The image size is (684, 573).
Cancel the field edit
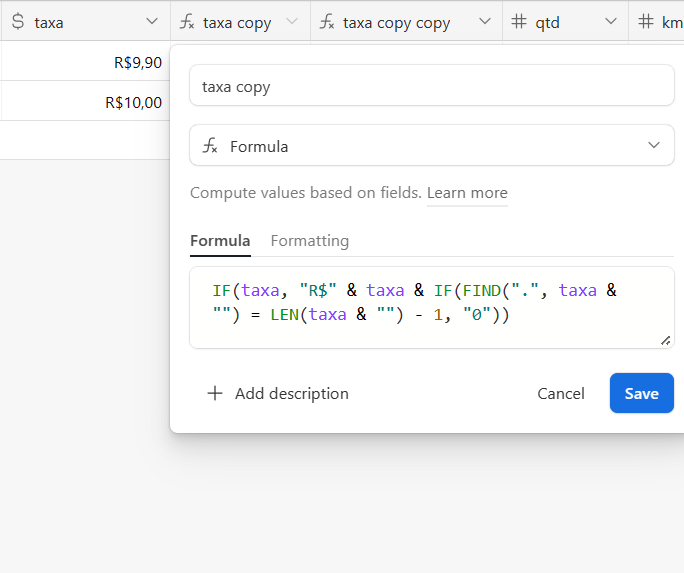(561, 393)
